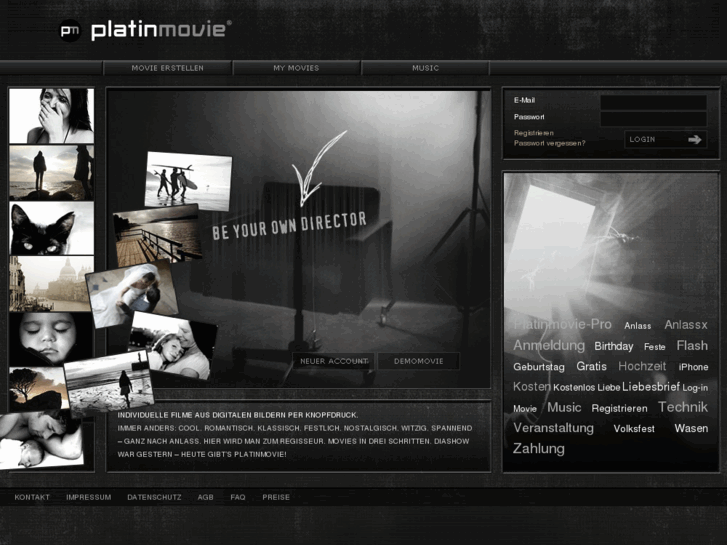The width and height of the screenshot is (727, 545).
Task: Click the DEMOMOVIE button
Action: coord(419,361)
